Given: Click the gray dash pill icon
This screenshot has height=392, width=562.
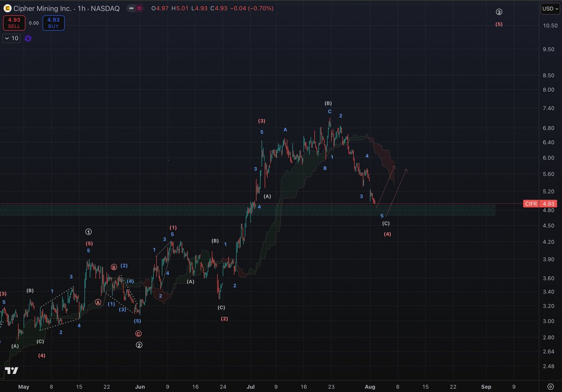Looking at the screenshot, I should tap(131, 8).
